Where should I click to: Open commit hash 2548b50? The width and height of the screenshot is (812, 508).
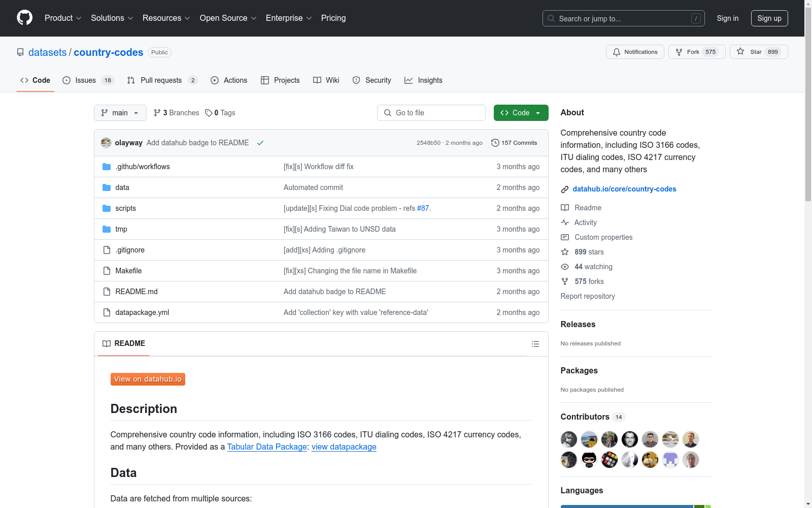coord(428,143)
